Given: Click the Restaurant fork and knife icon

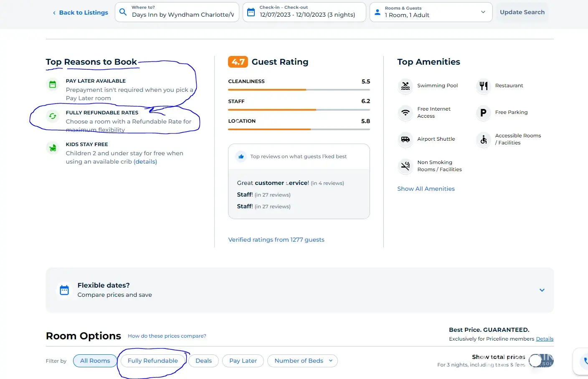Looking at the screenshot, I should 483,86.
